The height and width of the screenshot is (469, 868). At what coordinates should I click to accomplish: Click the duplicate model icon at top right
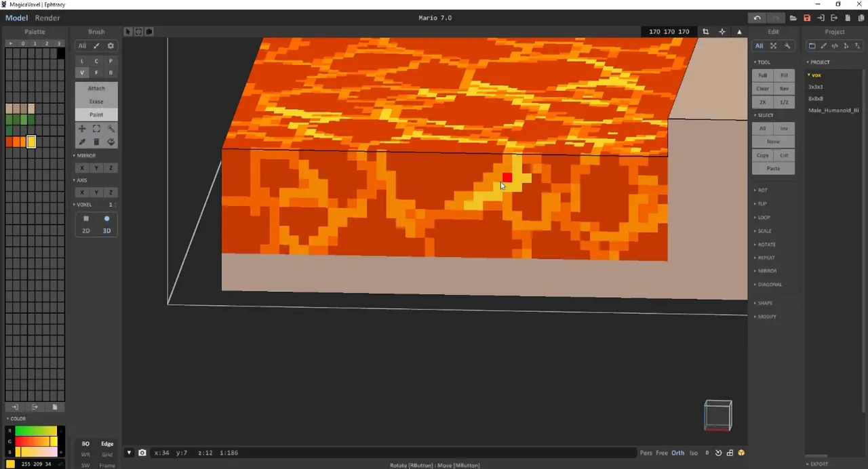tap(861, 18)
